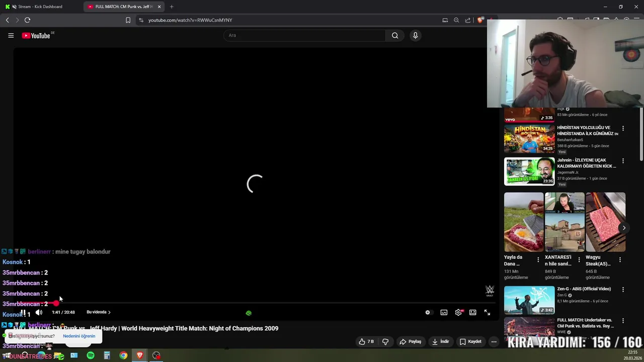Image resolution: width=644 pixels, height=362 pixels.
Task: Open 'Yayla da Dana' short thumbnail
Action: (x=524, y=222)
